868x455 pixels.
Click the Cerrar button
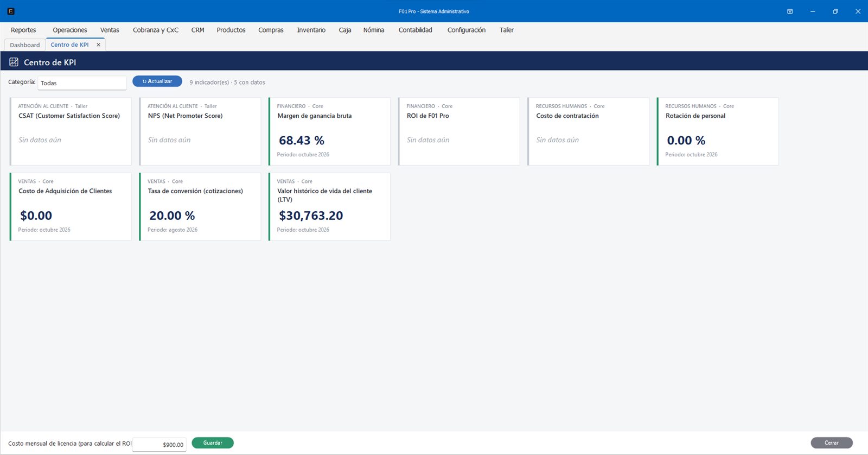pyautogui.click(x=832, y=443)
